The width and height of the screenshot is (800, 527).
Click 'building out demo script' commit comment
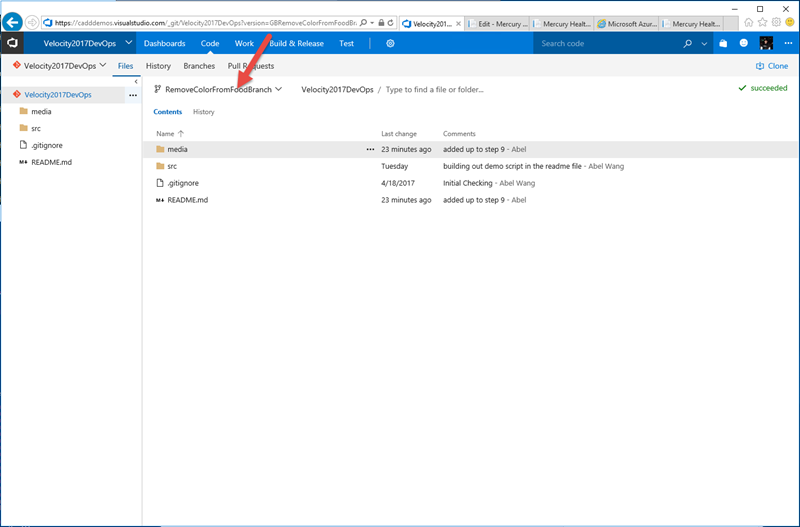point(512,166)
